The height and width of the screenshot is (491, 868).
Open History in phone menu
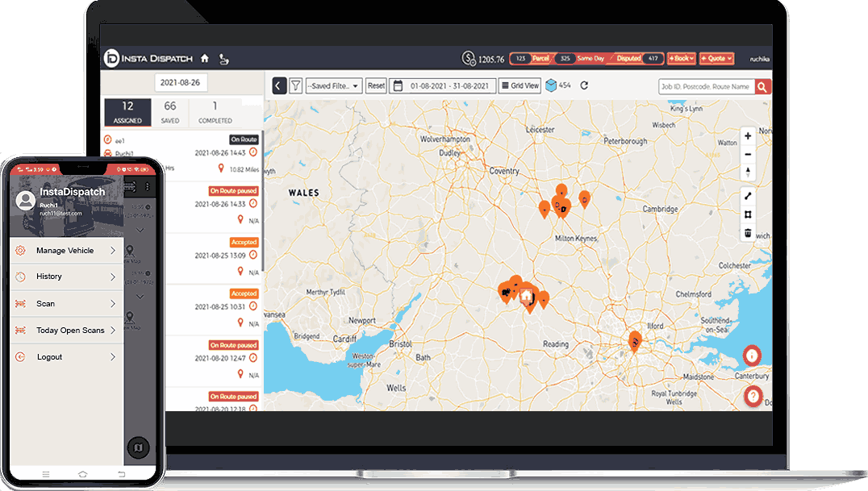(x=66, y=277)
